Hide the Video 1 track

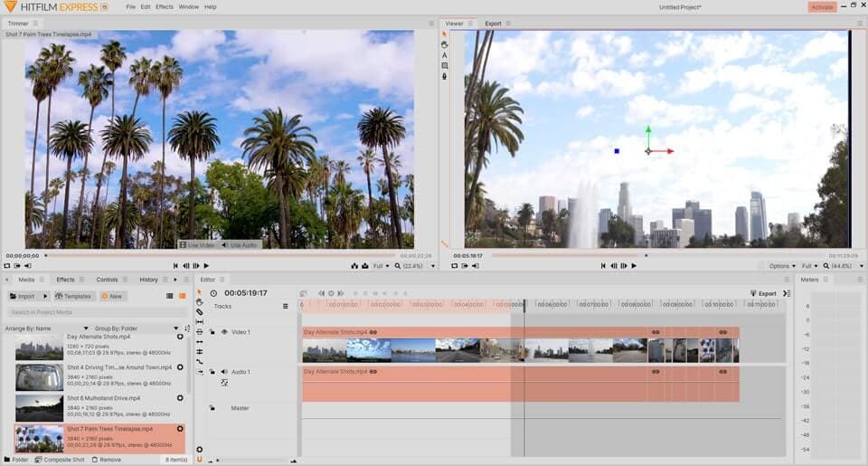pos(224,332)
